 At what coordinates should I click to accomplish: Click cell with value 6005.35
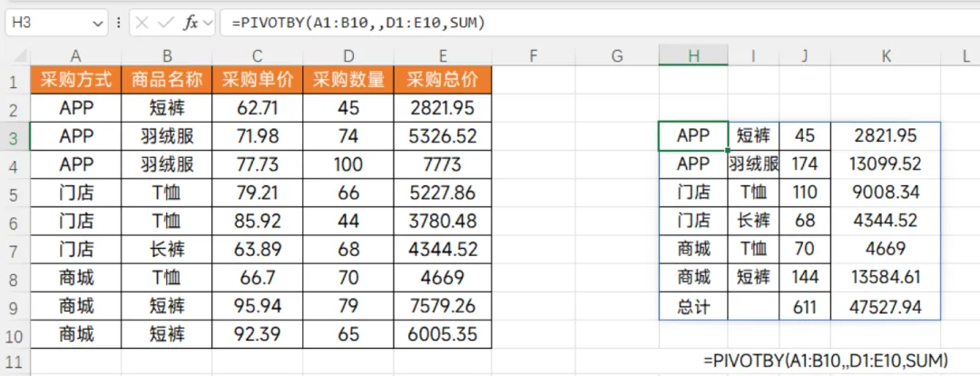point(443,334)
